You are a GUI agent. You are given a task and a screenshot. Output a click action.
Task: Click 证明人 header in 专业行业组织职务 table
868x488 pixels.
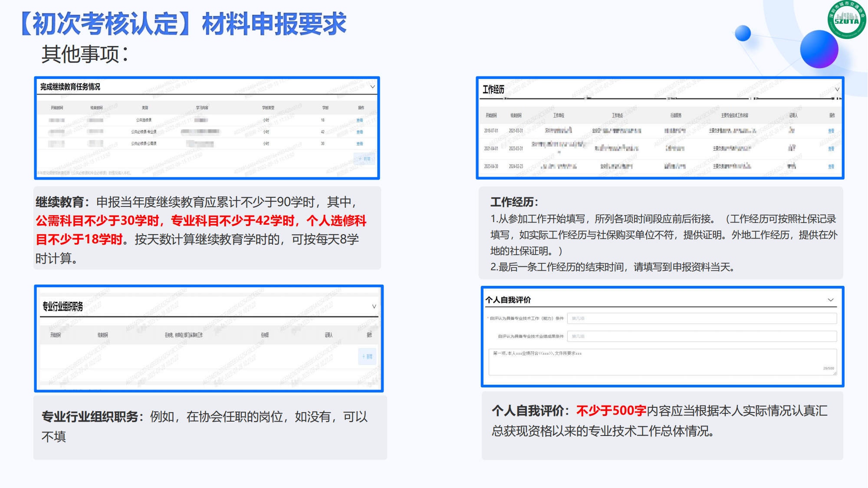click(x=329, y=335)
